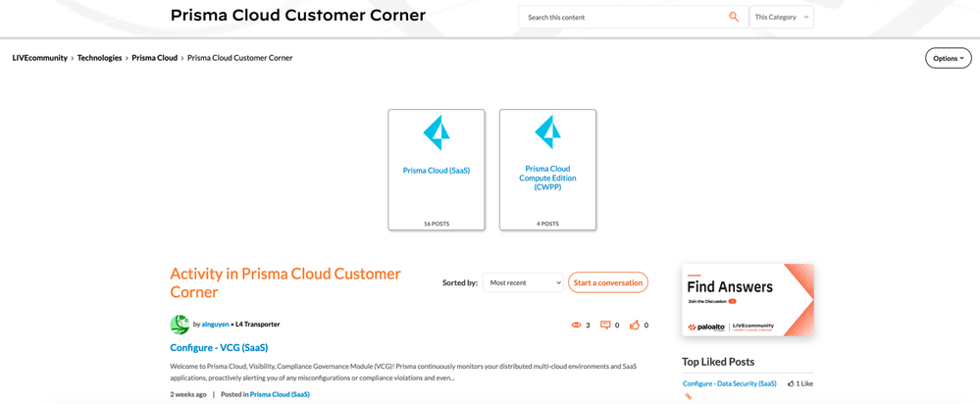The image size is (980, 404).
Task: Open Configure - Data Security (SaaS) link
Action: click(x=729, y=383)
